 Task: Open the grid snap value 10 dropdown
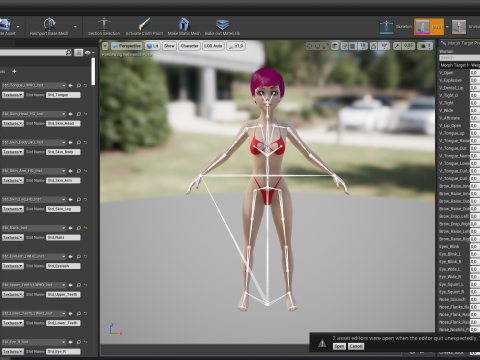click(363, 46)
